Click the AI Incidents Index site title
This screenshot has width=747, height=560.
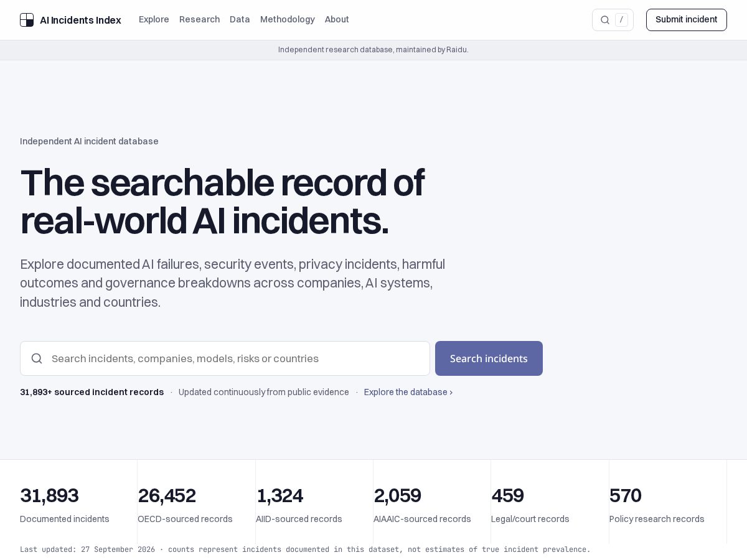(80, 20)
